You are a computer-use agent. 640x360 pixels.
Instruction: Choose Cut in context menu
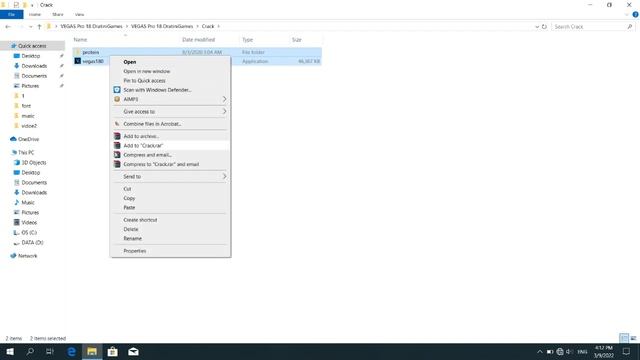click(170, 189)
